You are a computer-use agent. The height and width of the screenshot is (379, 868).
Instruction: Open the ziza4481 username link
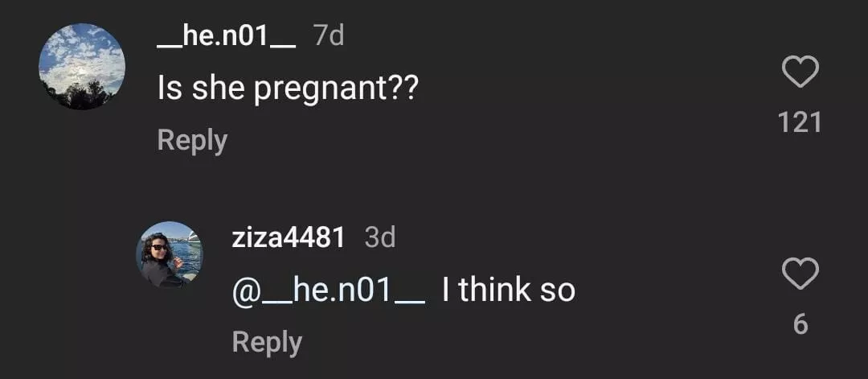click(x=288, y=237)
